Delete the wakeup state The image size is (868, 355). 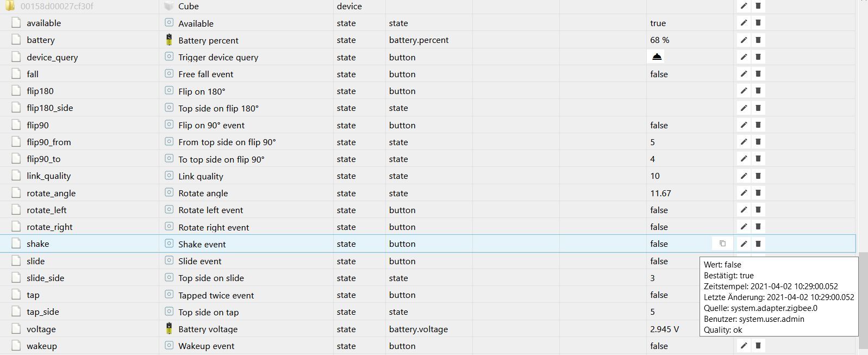pyautogui.click(x=758, y=346)
